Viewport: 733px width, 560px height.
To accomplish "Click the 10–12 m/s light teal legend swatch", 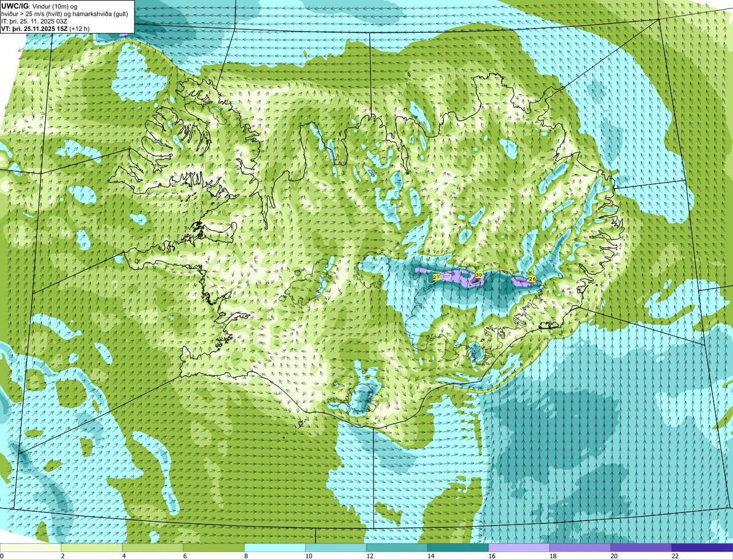I will tap(336, 547).
